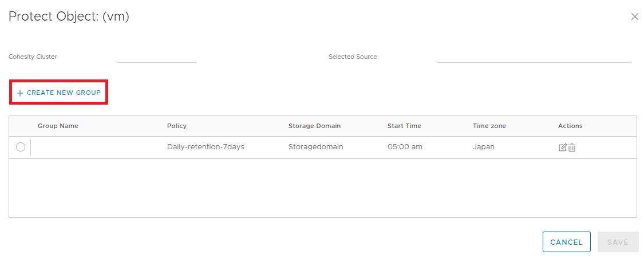Image resolution: width=644 pixels, height=259 pixels.
Task: Click the Time zone column header
Action: 489,126
